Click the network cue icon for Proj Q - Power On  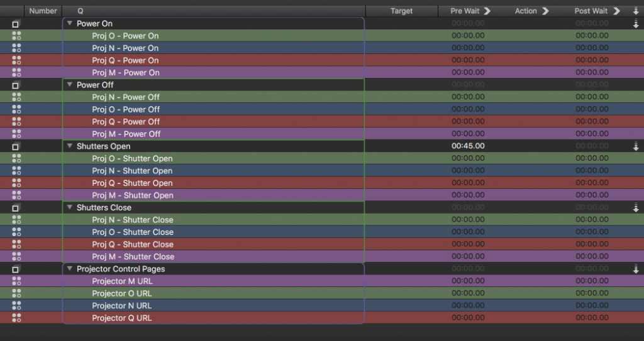click(x=16, y=60)
